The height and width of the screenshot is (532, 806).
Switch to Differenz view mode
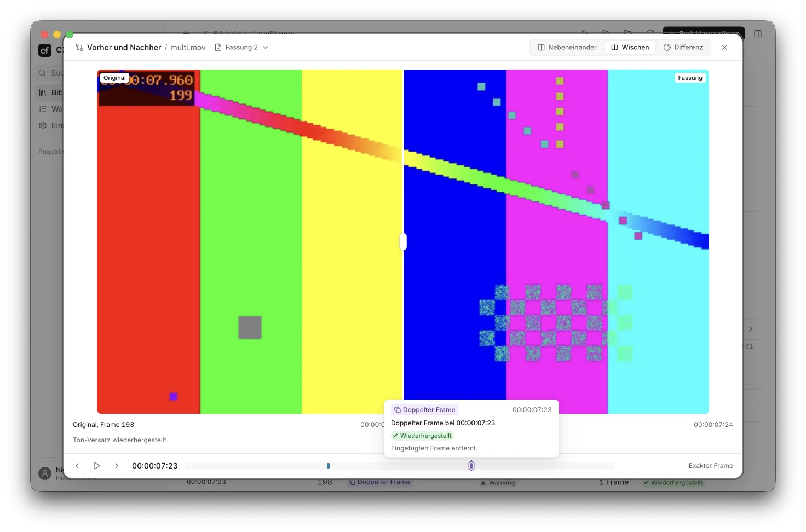pyautogui.click(x=683, y=48)
